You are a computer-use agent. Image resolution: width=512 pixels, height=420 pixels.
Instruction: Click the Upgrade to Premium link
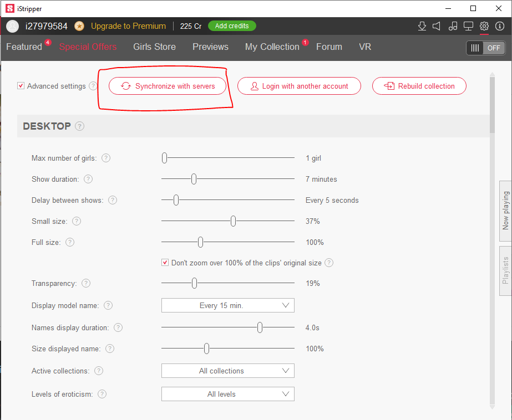[128, 26]
